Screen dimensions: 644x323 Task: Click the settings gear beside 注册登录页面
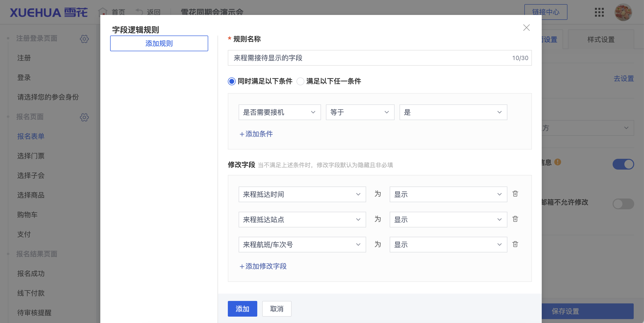click(x=84, y=39)
